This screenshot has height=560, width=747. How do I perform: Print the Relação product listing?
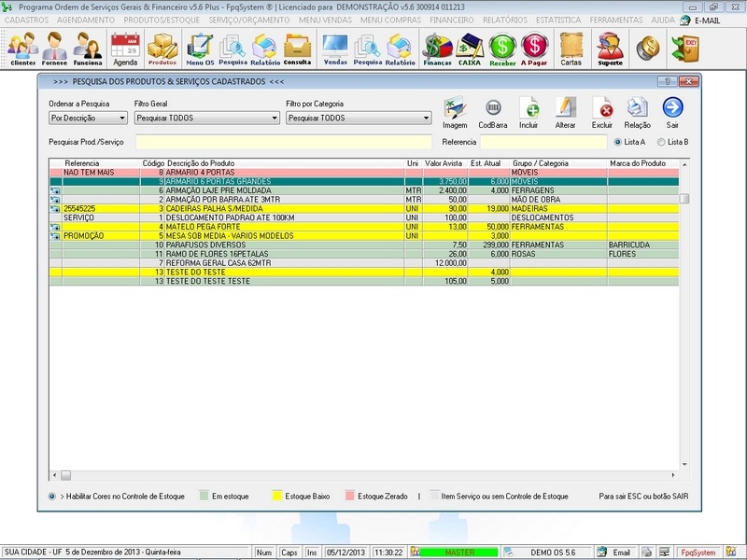coord(637,109)
